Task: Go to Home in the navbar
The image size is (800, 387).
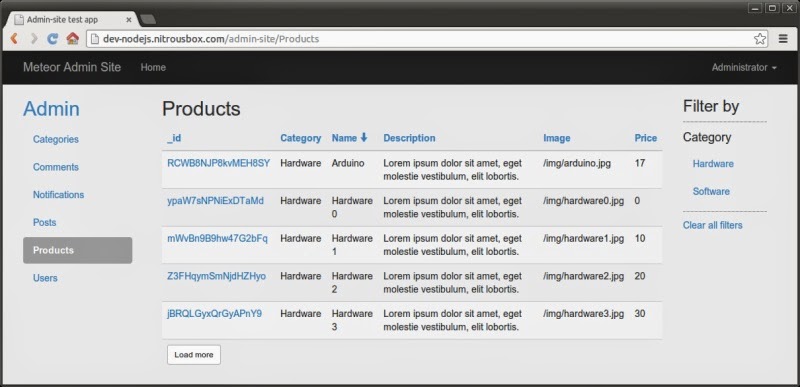Action: point(153,67)
